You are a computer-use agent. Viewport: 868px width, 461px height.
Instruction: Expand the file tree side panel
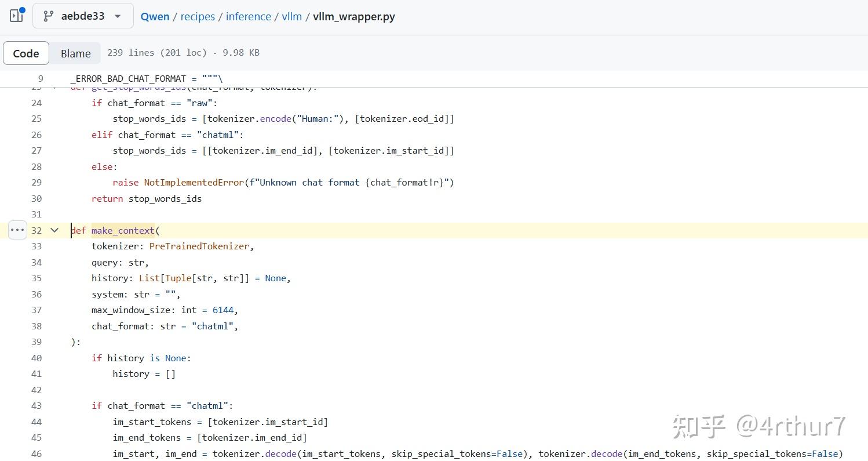17,16
